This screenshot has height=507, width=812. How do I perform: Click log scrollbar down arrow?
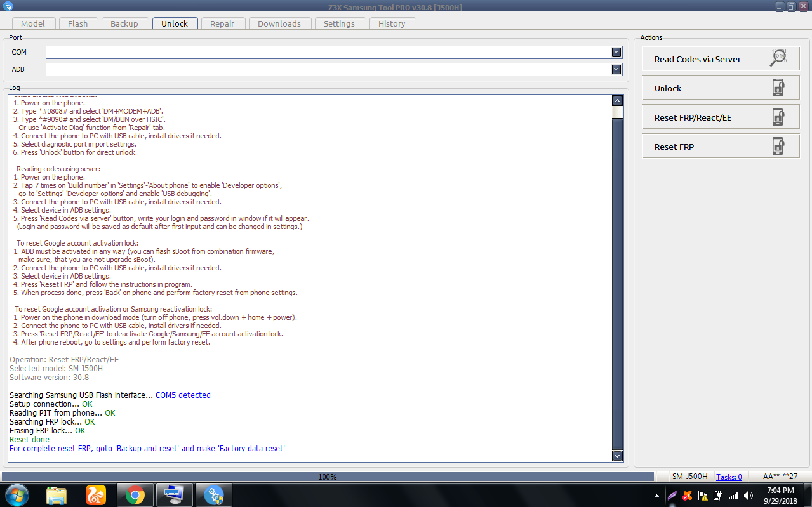point(617,456)
